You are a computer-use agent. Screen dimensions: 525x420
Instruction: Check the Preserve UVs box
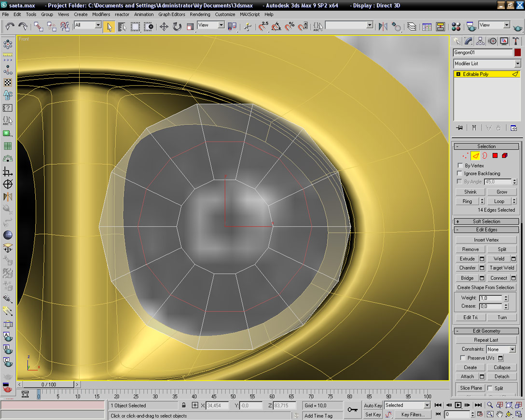[463, 358]
